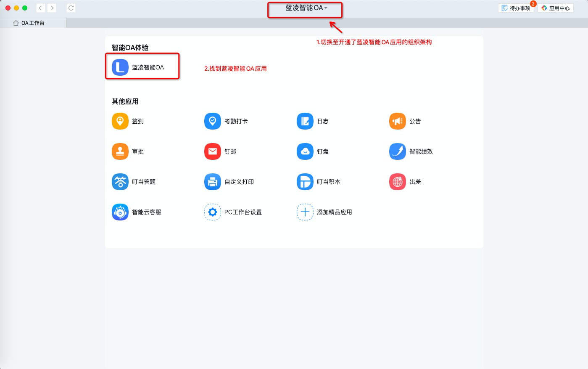The height and width of the screenshot is (369, 588).
Task: Open the 蓝凌智能OA app icon
Action: [x=120, y=67]
